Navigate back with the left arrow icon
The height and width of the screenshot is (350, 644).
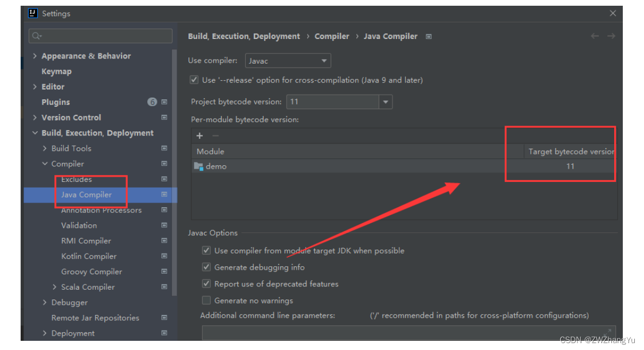594,36
